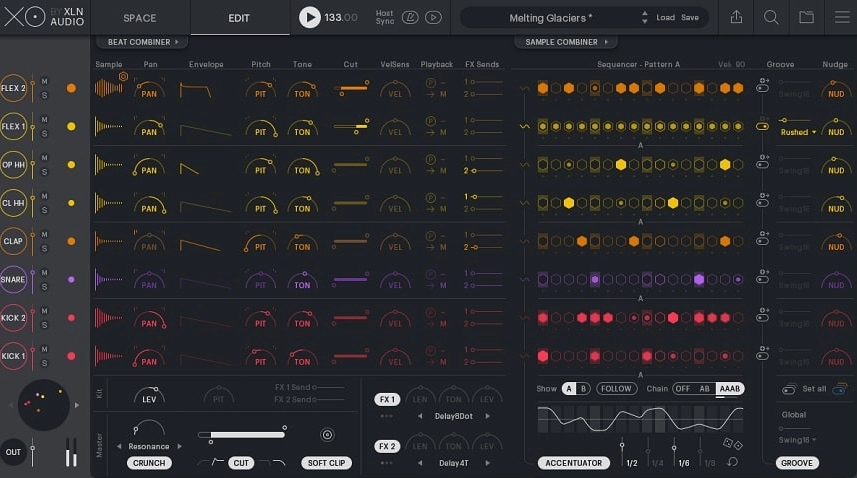Mute the FLEX 2 channel

tap(44, 81)
